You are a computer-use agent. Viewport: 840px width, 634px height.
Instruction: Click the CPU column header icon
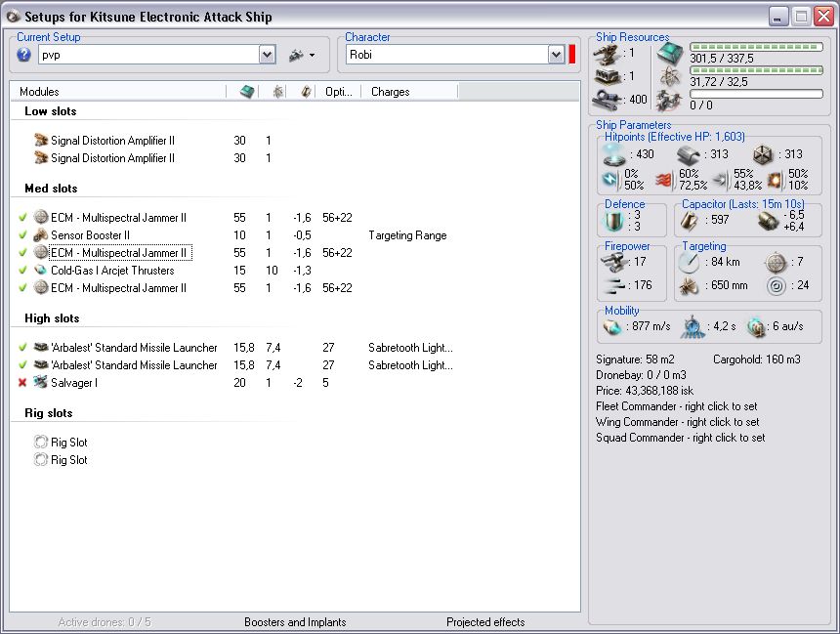(x=247, y=92)
